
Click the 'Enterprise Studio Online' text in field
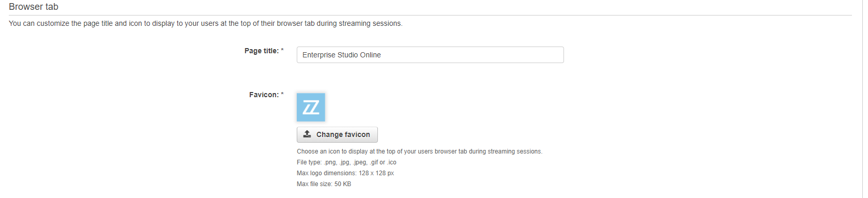pyautogui.click(x=342, y=55)
